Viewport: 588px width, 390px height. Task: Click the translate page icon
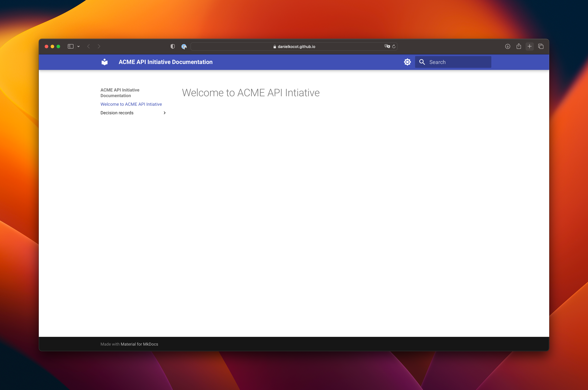tap(387, 46)
